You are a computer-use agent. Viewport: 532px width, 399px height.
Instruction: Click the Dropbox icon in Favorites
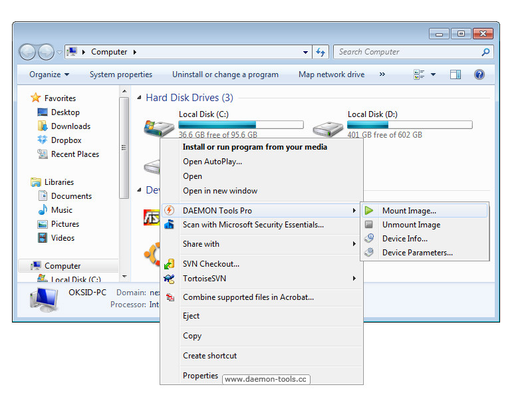click(x=43, y=140)
